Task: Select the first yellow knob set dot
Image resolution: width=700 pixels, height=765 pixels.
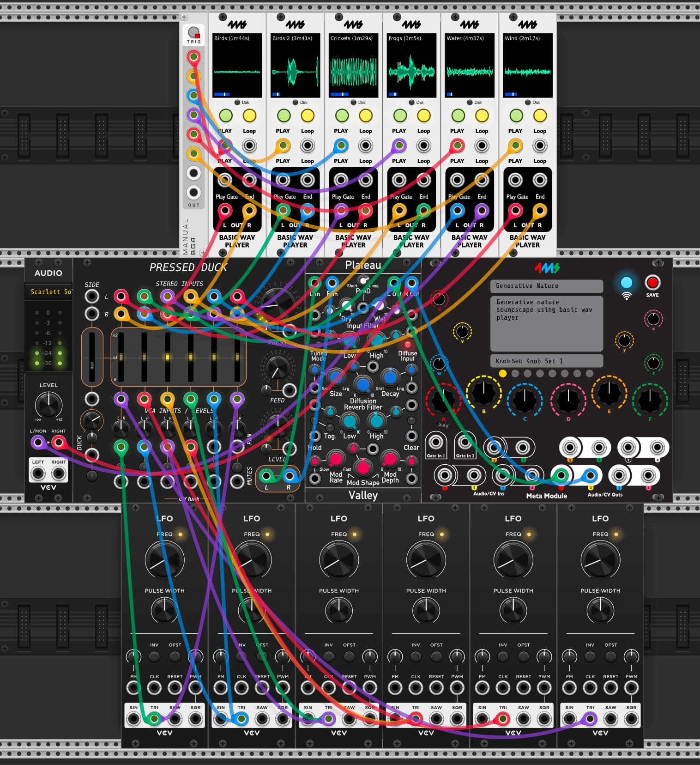Action: (x=503, y=373)
